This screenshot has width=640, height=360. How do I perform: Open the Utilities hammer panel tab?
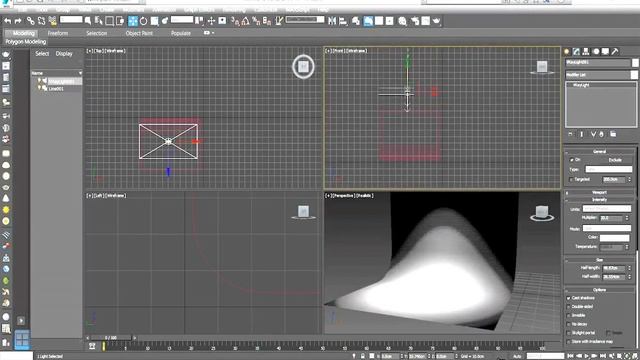[615, 51]
